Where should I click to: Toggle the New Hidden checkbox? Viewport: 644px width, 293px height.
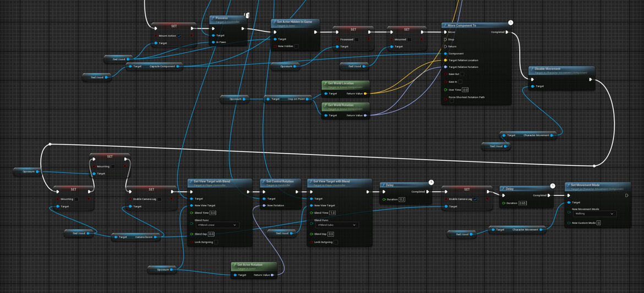(296, 46)
